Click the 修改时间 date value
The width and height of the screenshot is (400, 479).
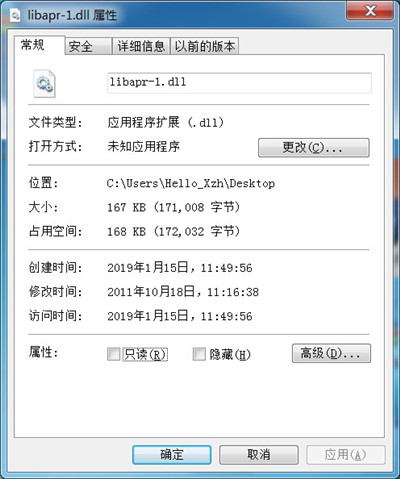tap(183, 292)
